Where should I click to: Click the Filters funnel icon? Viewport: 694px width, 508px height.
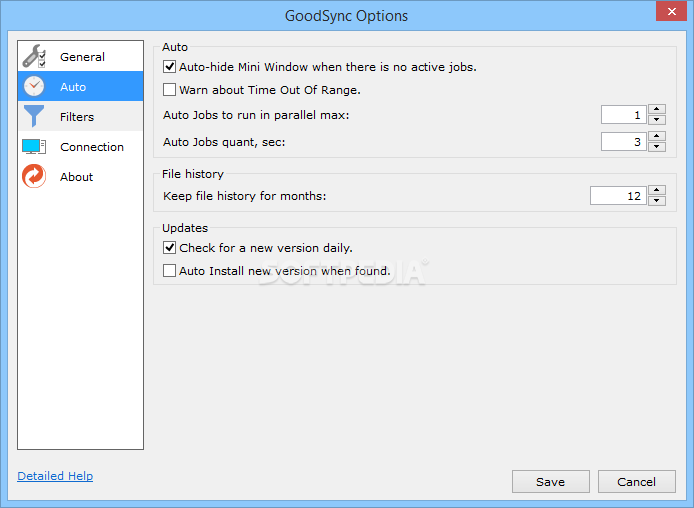point(34,116)
